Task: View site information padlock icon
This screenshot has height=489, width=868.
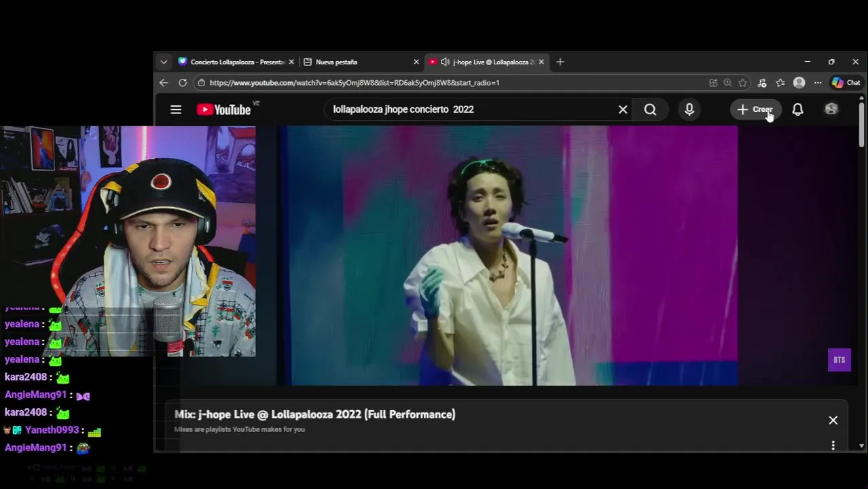Action: (x=201, y=82)
